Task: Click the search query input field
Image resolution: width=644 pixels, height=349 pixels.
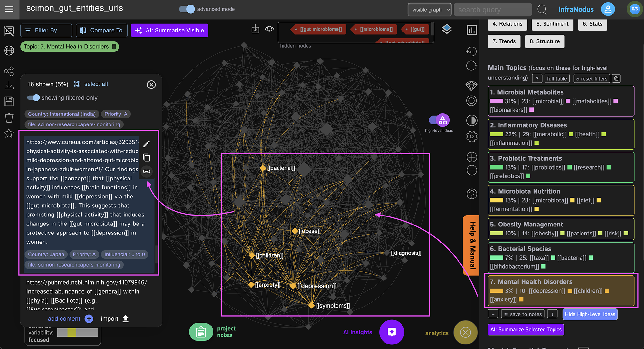Action: 493,10
